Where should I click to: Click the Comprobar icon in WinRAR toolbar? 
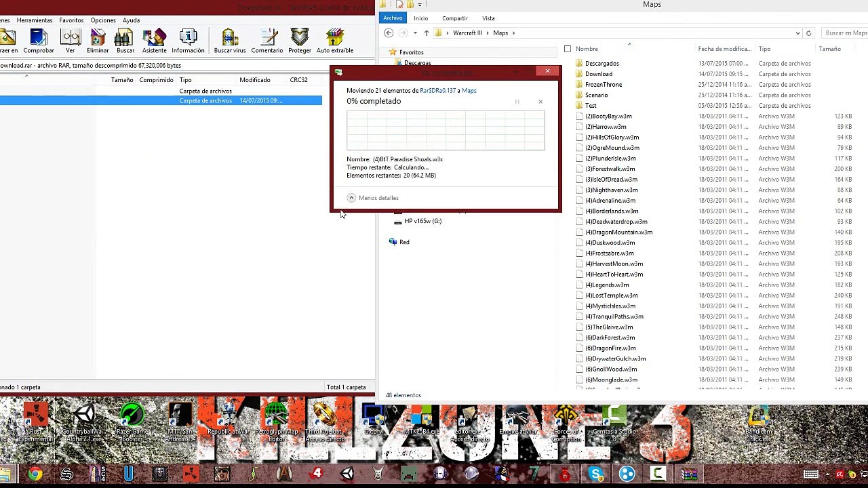click(39, 41)
